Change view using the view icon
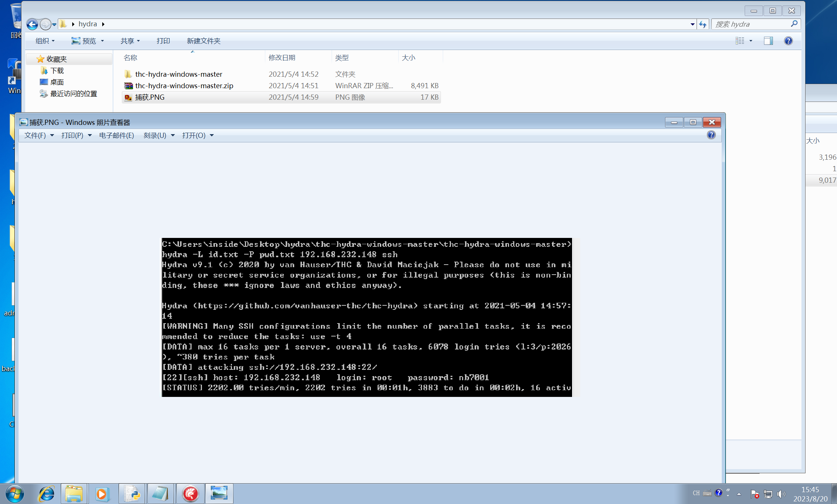 (x=740, y=41)
